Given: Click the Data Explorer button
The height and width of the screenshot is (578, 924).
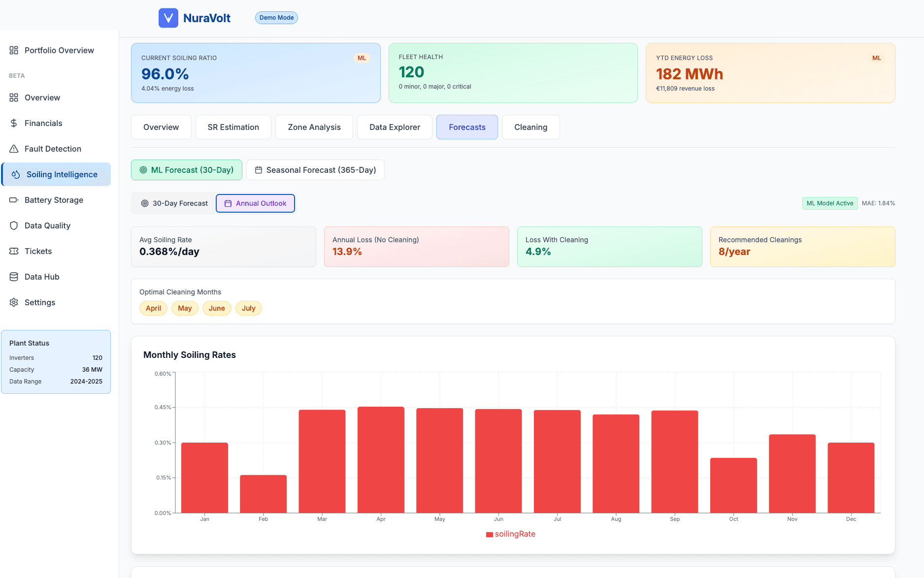Looking at the screenshot, I should 395,127.
